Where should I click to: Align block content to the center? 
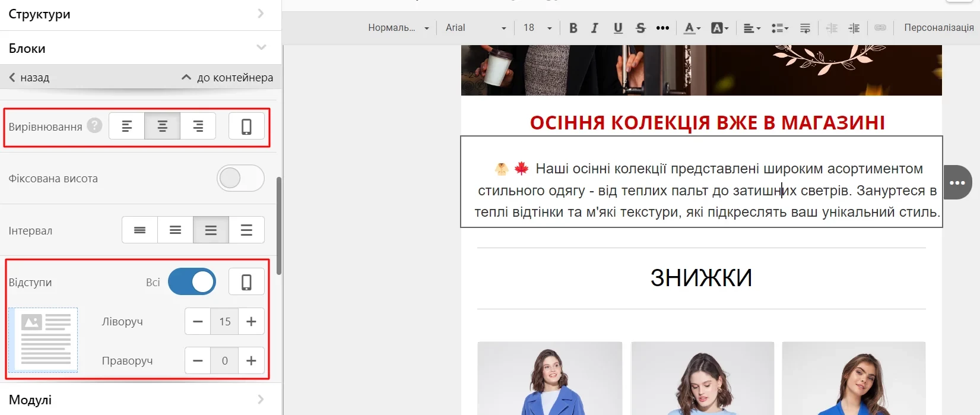coord(162,126)
